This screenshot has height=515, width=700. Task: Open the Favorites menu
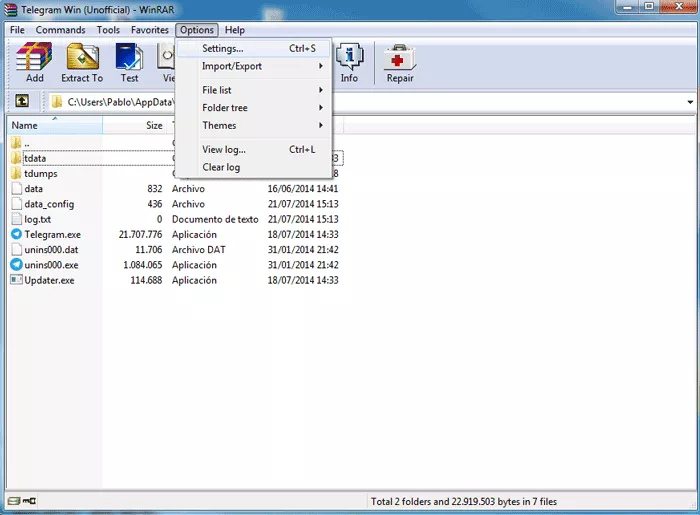[x=150, y=30]
